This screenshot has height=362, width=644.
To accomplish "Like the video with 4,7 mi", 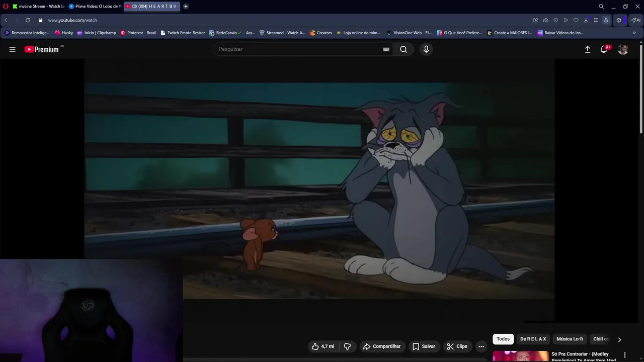I will [x=323, y=346].
